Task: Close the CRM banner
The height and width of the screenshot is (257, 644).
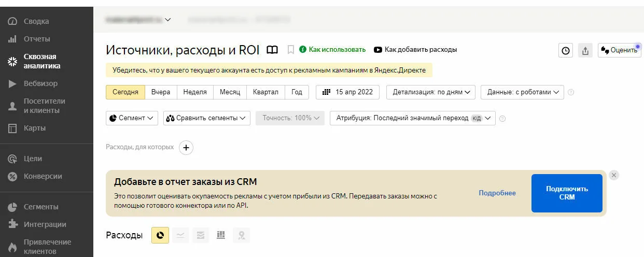Action: [614, 175]
